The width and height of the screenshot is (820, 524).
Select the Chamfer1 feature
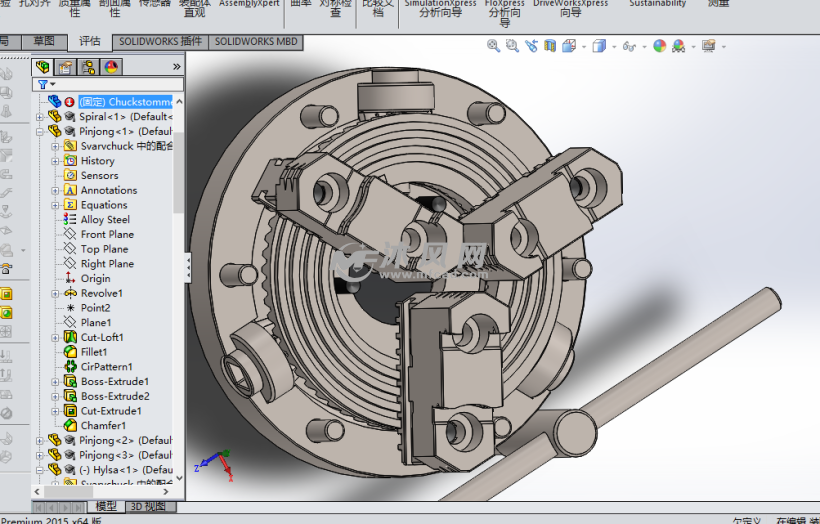(x=103, y=426)
